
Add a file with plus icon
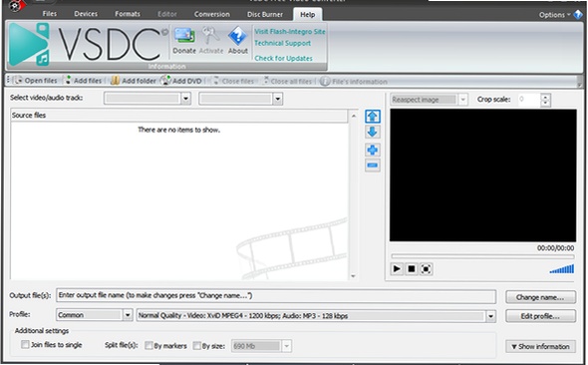pyautogui.click(x=373, y=150)
